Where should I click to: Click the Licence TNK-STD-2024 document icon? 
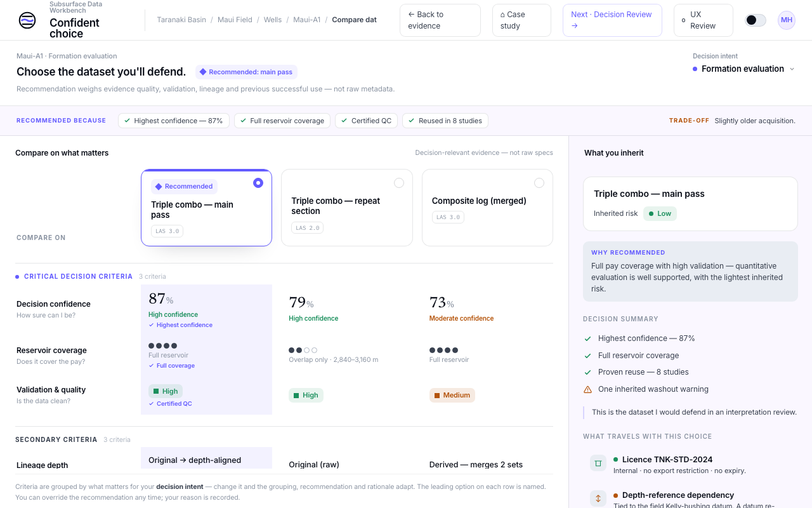pyautogui.click(x=598, y=463)
